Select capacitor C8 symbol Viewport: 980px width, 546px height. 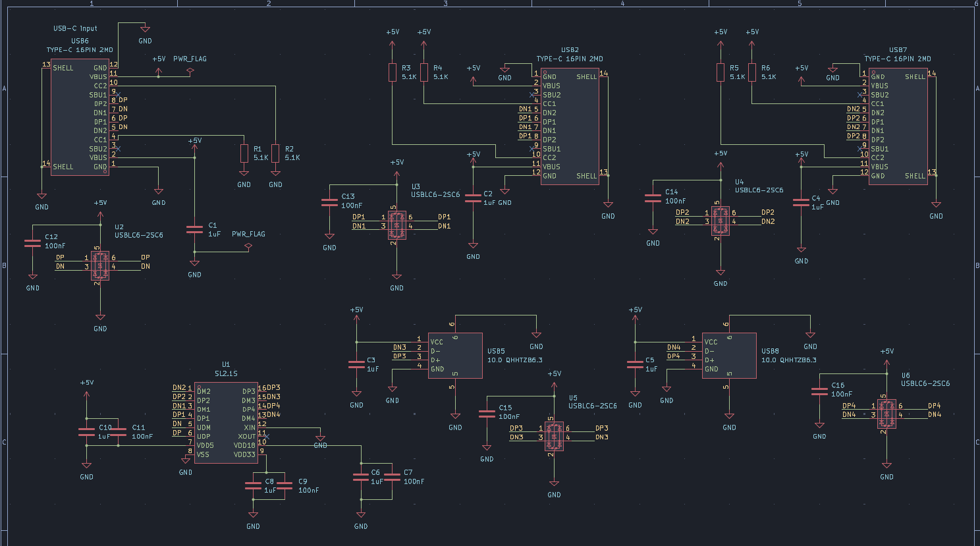click(x=253, y=485)
